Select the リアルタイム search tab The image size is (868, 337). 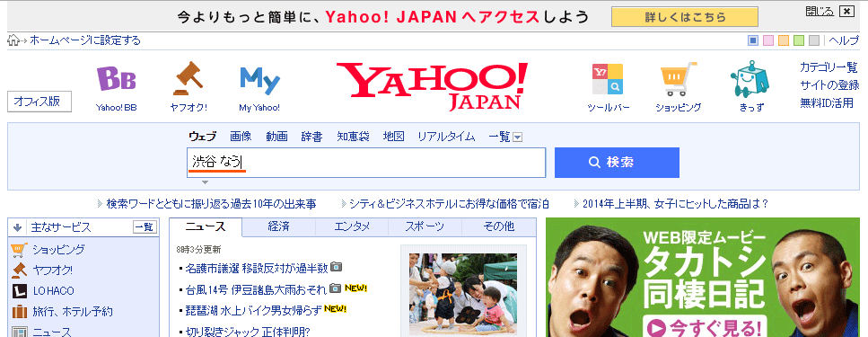446,137
